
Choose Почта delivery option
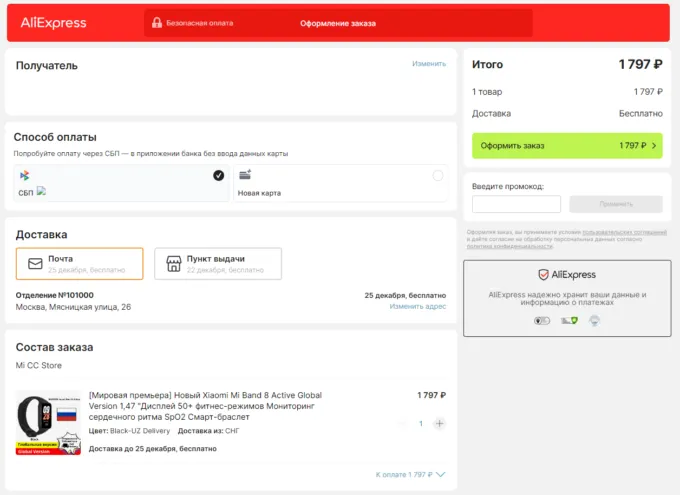click(x=80, y=264)
